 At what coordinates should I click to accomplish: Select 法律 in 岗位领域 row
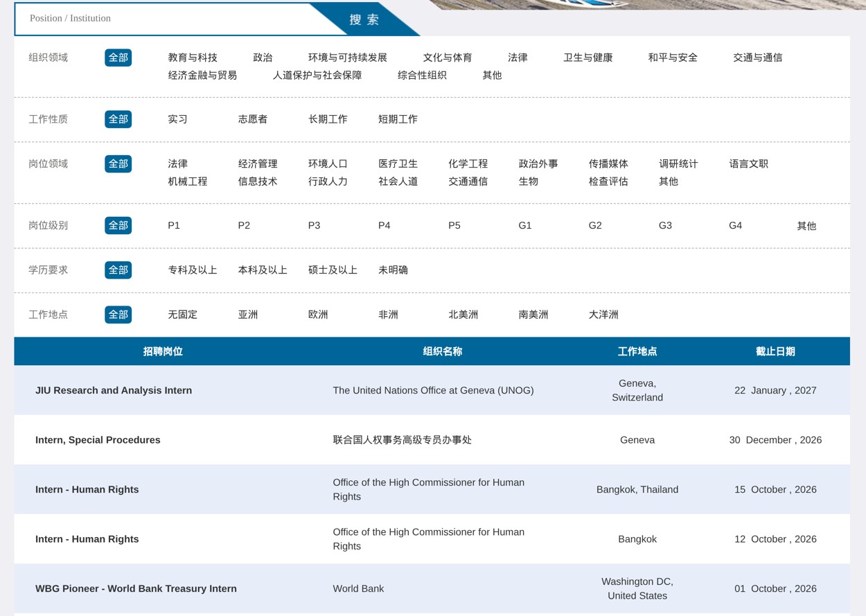[177, 164]
